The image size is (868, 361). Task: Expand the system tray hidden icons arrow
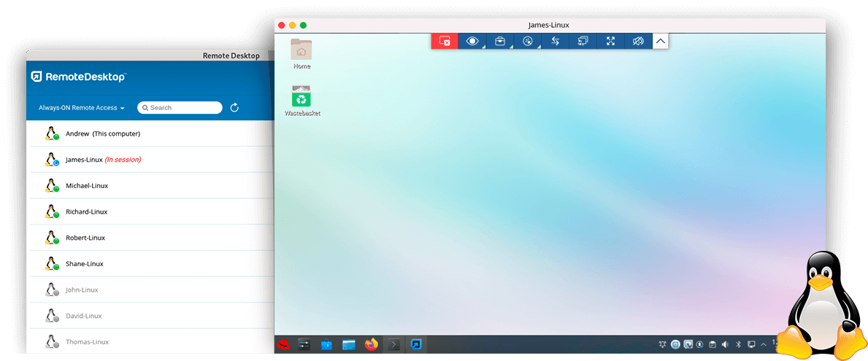[764, 344]
